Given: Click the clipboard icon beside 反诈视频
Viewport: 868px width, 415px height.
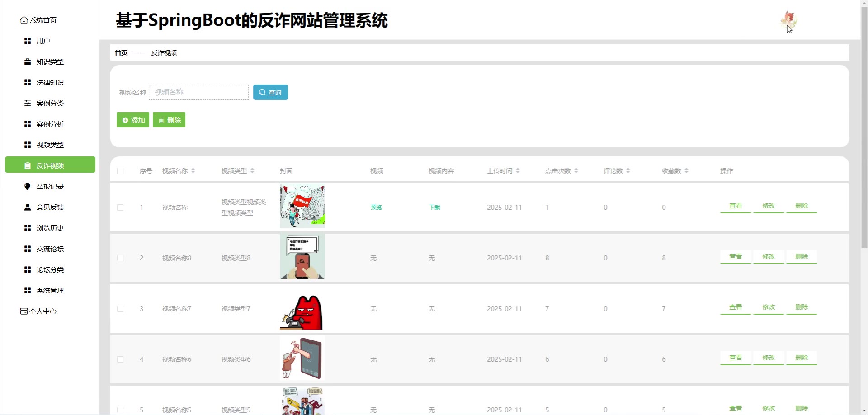Looking at the screenshot, I should [x=28, y=165].
